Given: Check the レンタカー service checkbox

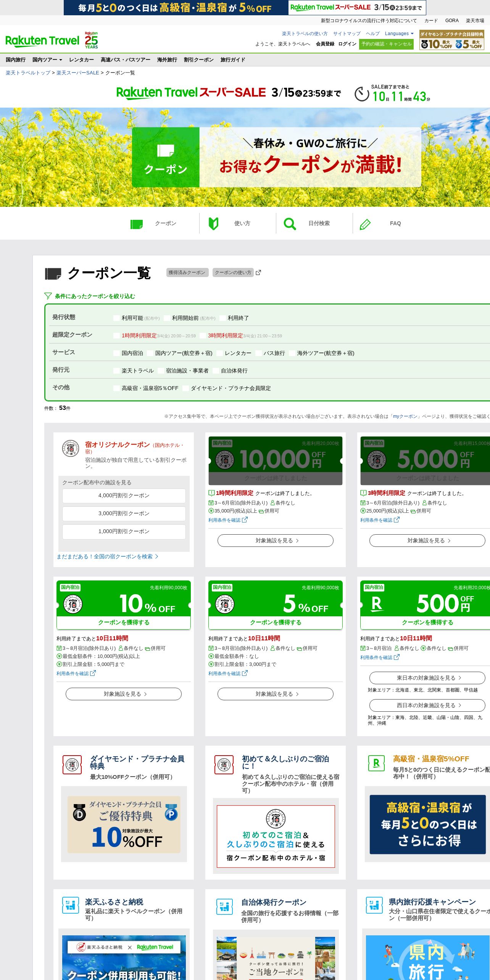Looking at the screenshot, I should [219, 353].
